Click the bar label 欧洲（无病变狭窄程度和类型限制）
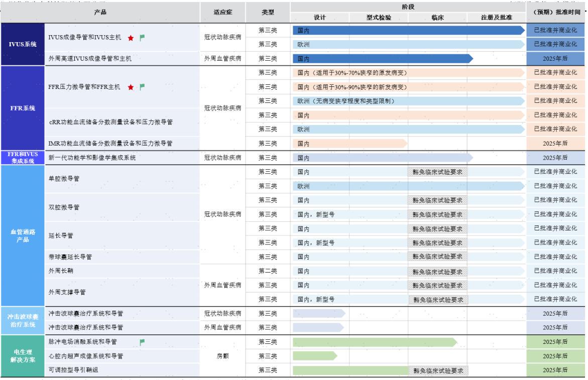Viewport: 588px width, 380px height. pos(346,101)
